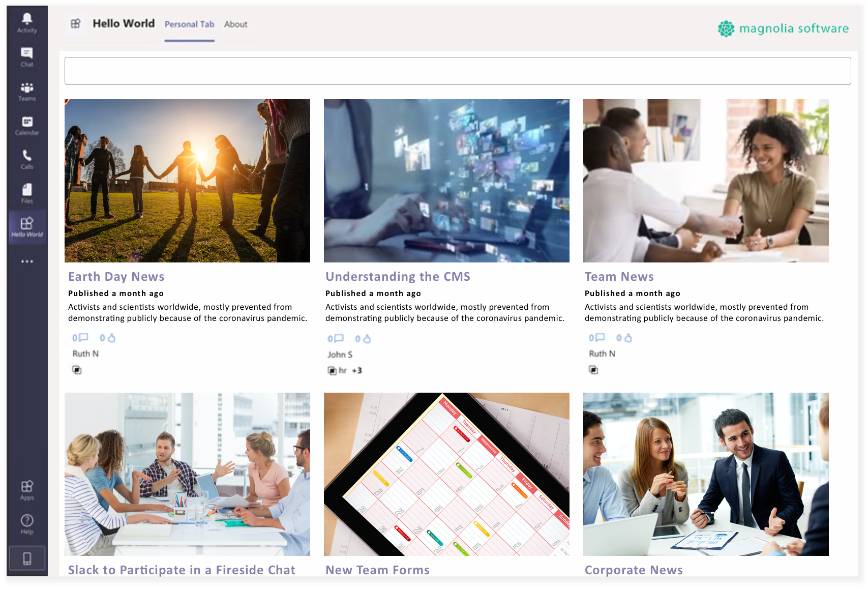Switch to the About tab
The height and width of the screenshot is (589, 868).
pyautogui.click(x=236, y=24)
